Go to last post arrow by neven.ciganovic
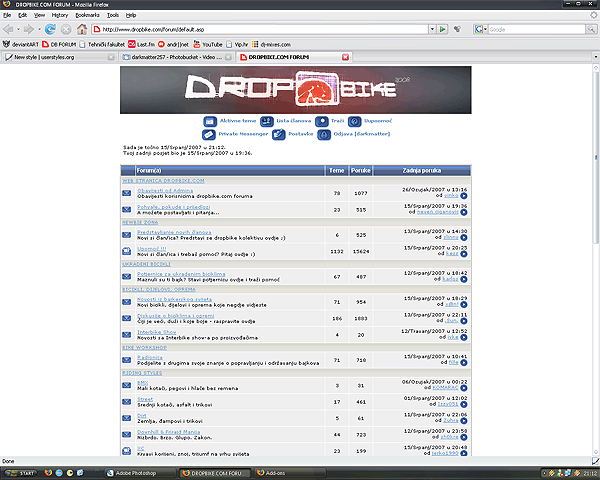The width and height of the screenshot is (600, 480). [x=464, y=212]
